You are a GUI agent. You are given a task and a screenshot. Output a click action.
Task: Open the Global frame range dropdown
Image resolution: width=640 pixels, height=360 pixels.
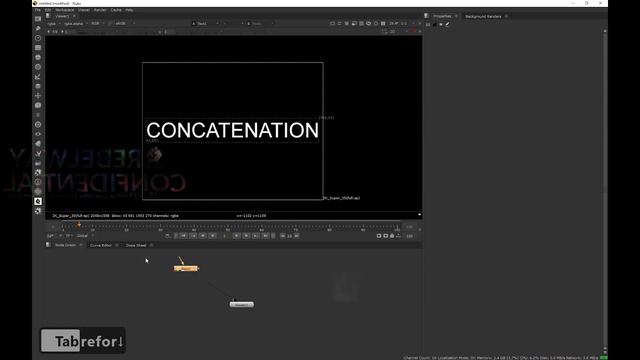pyautogui.click(x=85, y=236)
